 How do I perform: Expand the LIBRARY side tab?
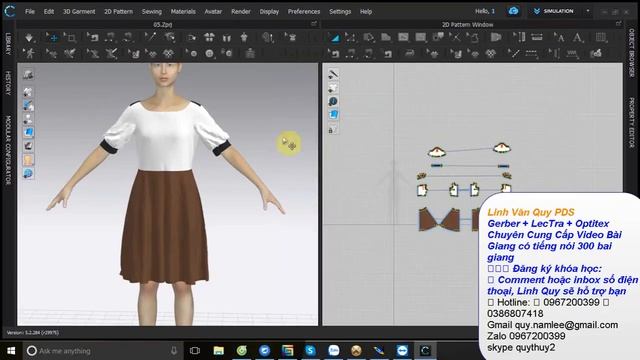pos(8,44)
